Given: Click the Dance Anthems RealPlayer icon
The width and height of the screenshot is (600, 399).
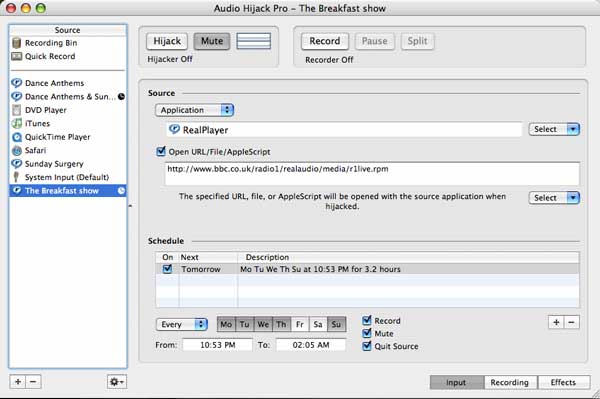Looking at the screenshot, I should (16, 83).
